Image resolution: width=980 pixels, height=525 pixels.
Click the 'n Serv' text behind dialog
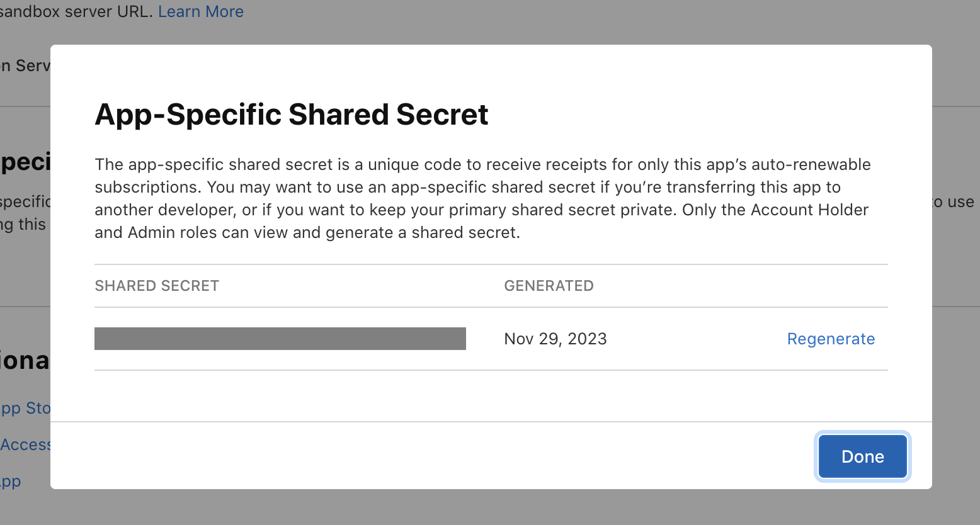click(25, 65)
